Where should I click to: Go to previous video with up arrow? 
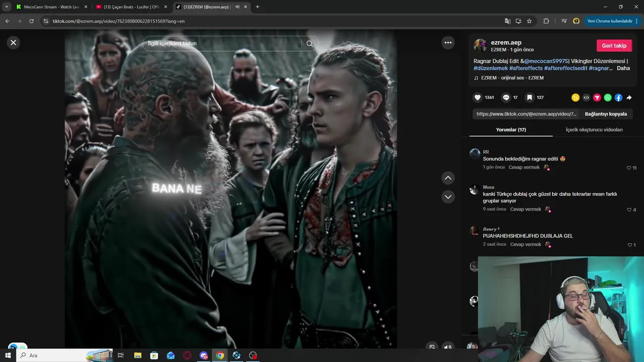(x=448, y=178)
